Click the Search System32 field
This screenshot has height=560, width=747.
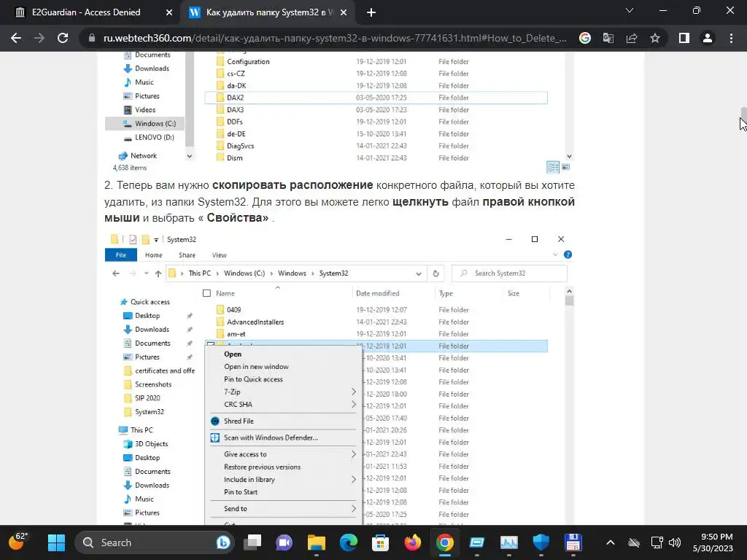point(509,273)
